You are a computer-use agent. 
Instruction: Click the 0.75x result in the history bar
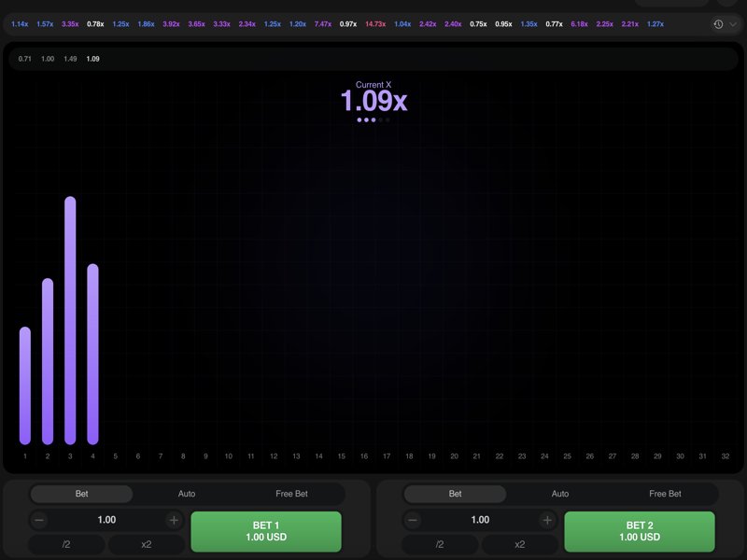click(478, 24)
